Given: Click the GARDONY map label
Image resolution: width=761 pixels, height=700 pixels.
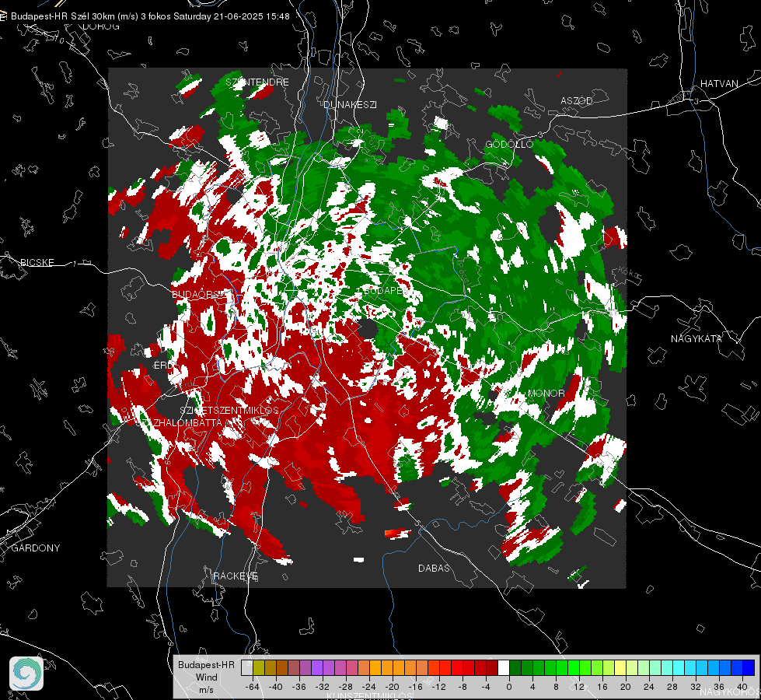Looking at the screenshot, I should [x=36, y=548].
